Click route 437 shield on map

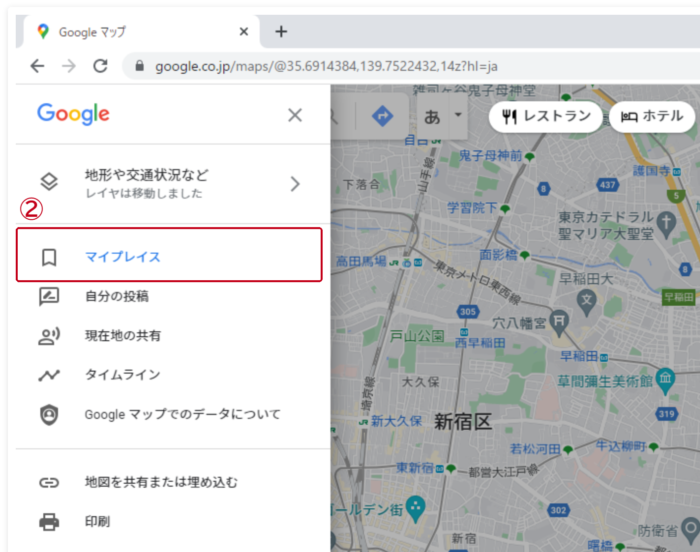[x=608, y=185]
